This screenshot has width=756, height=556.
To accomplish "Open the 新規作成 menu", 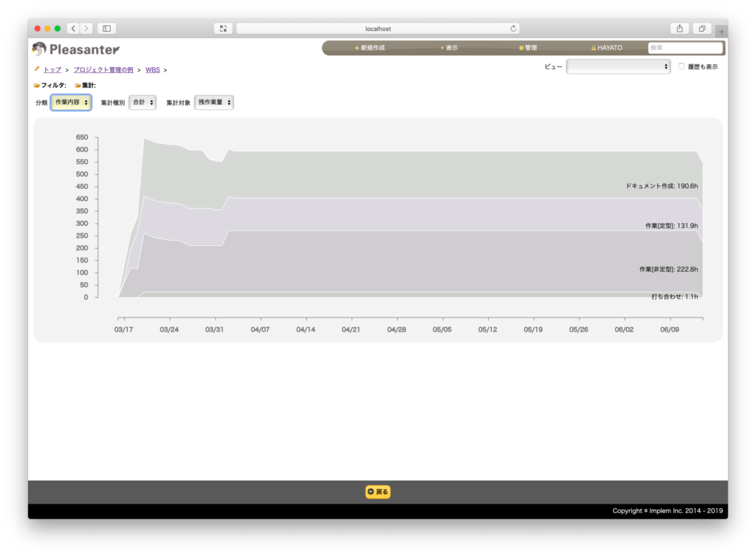I will (370, 48).
